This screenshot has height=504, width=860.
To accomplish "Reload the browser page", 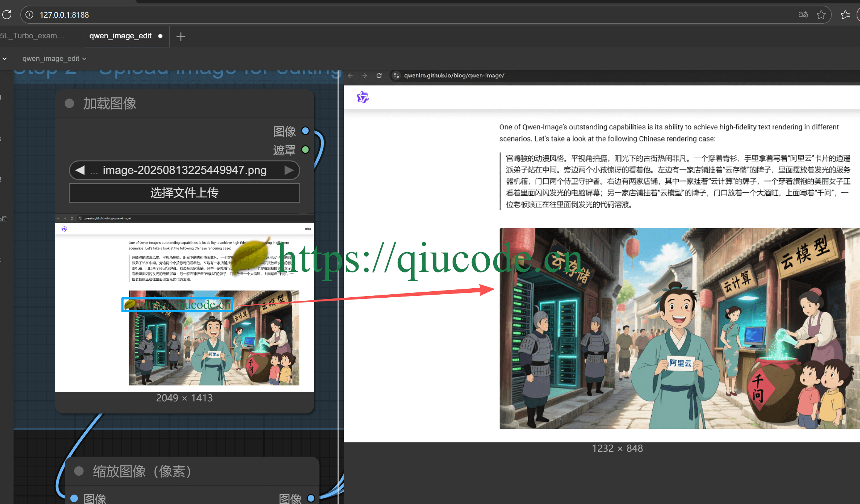I will (7, 15).
